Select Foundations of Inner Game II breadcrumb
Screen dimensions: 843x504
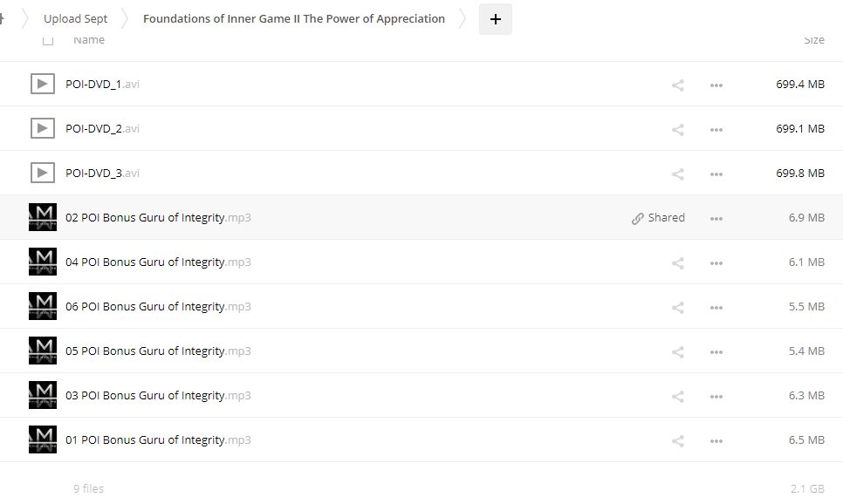click(x=293, y=18)
